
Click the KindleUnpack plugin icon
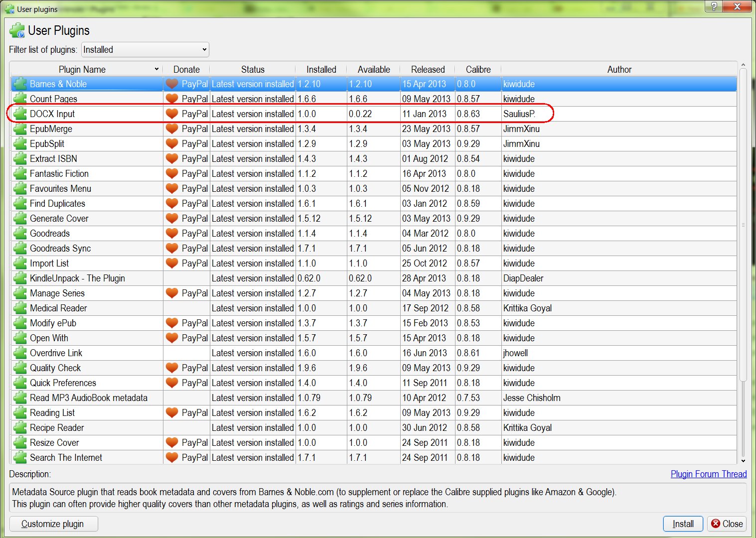[20, 278]
